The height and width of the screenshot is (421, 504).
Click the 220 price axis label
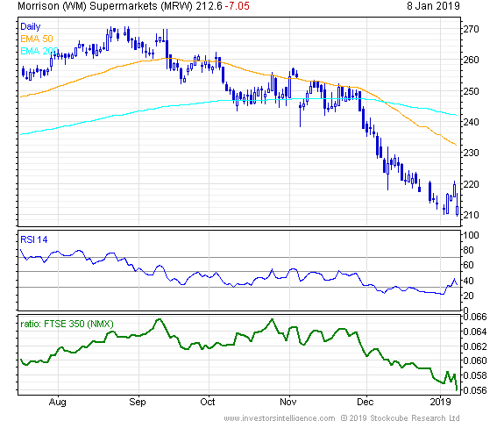(x=471, y=184)
